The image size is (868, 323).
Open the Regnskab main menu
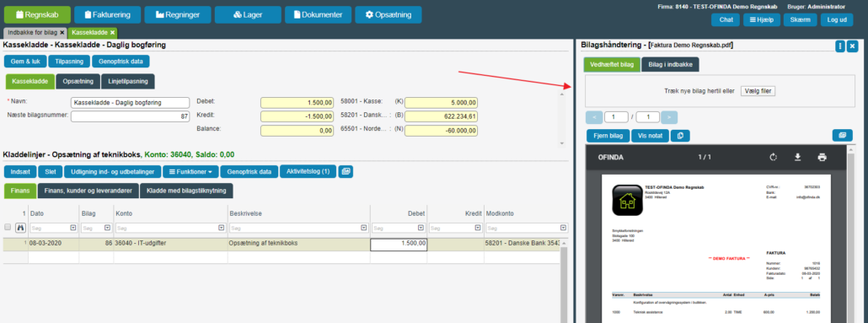coord(37,15)
